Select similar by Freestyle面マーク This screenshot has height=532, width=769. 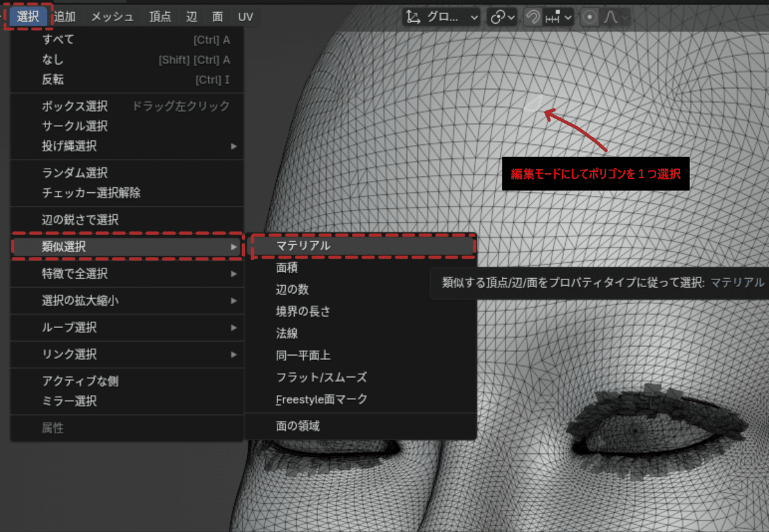point(361,399)
